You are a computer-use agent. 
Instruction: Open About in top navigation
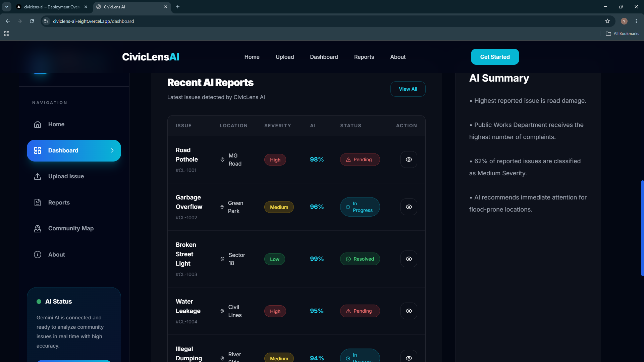point(398,57)
